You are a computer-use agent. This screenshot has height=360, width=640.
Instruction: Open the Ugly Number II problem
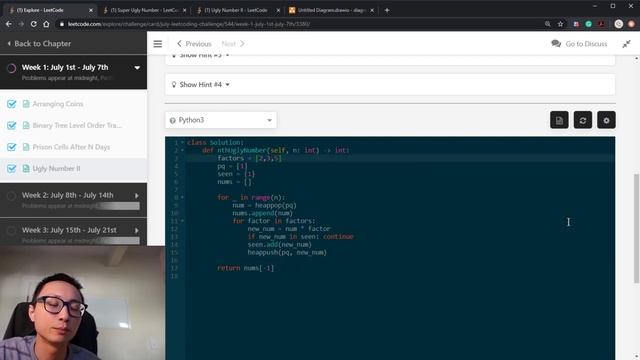pyautogui.click(x=56, y=169)
